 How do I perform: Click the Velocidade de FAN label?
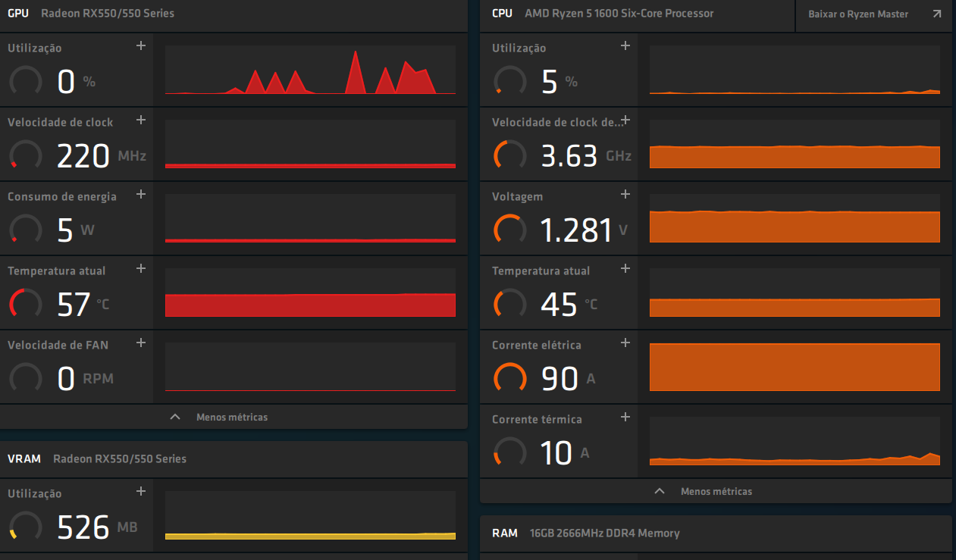point(58,345)
